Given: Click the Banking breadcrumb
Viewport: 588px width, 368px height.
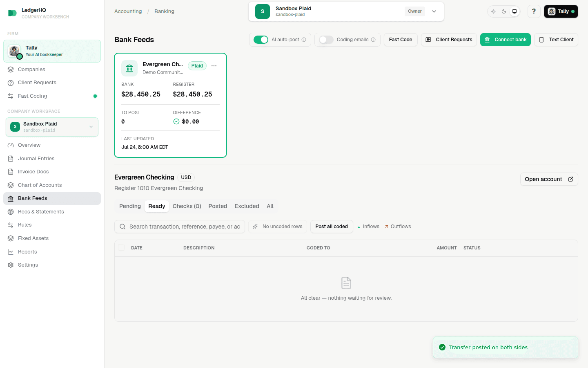Looking at the screenshot, I should 164,11.
